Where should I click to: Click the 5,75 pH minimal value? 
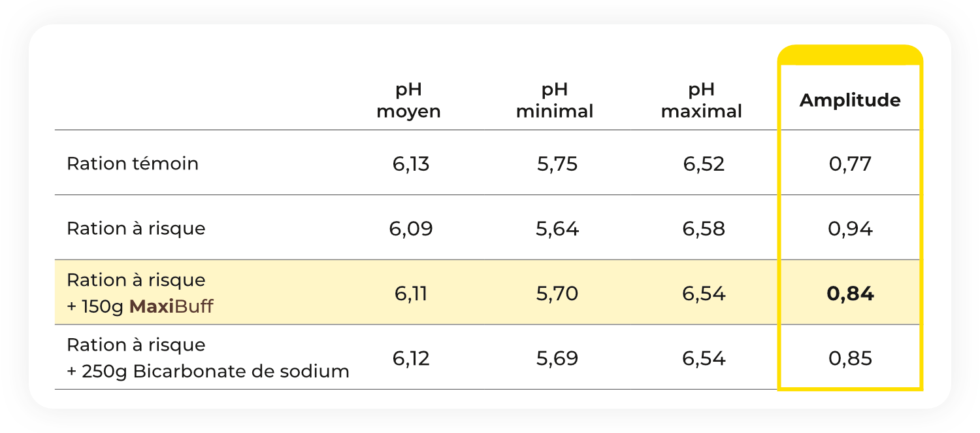[x=557, y=164]
